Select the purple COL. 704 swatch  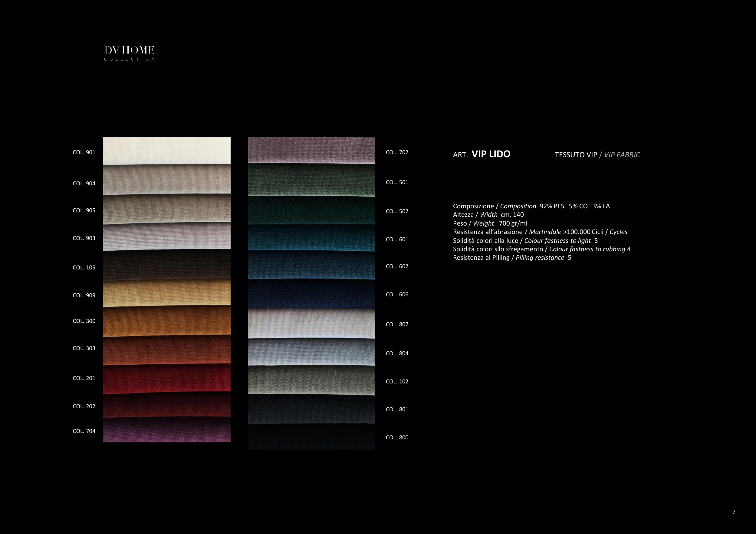pos(167,431)
